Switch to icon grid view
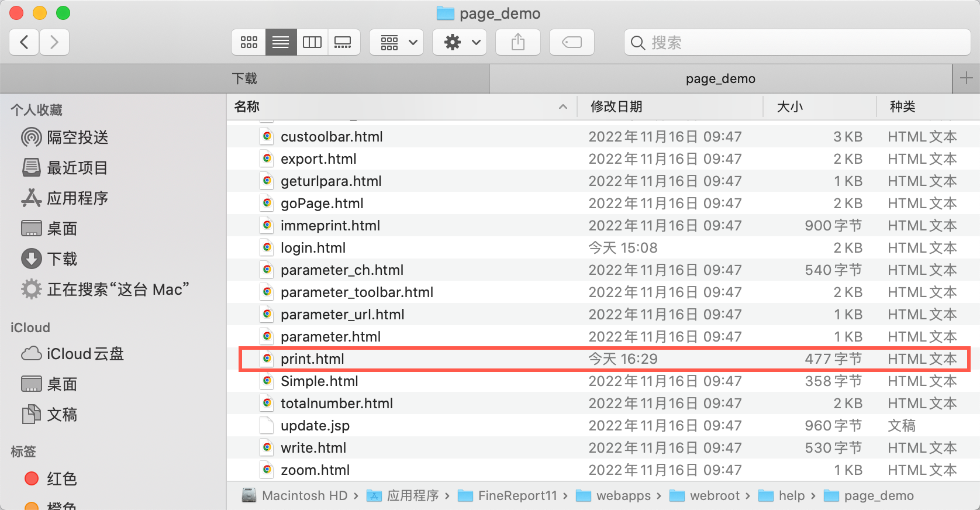 pos(249,42)
